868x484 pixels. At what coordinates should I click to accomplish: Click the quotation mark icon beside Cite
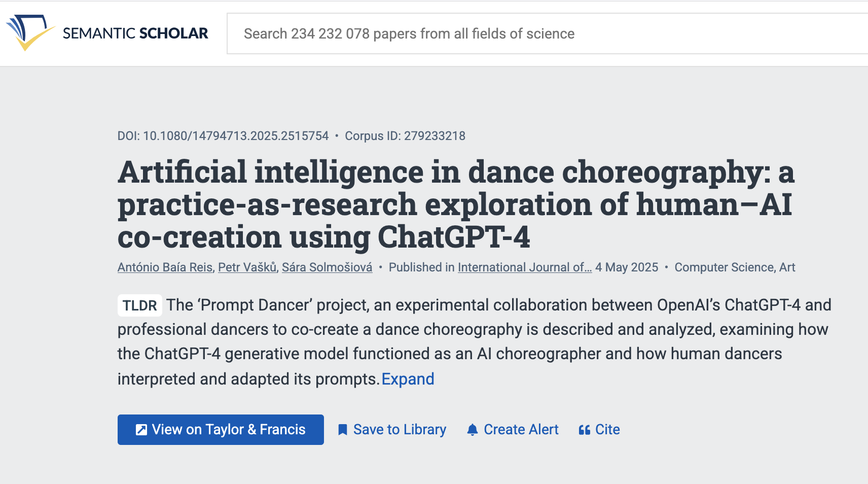coord(584,430)
